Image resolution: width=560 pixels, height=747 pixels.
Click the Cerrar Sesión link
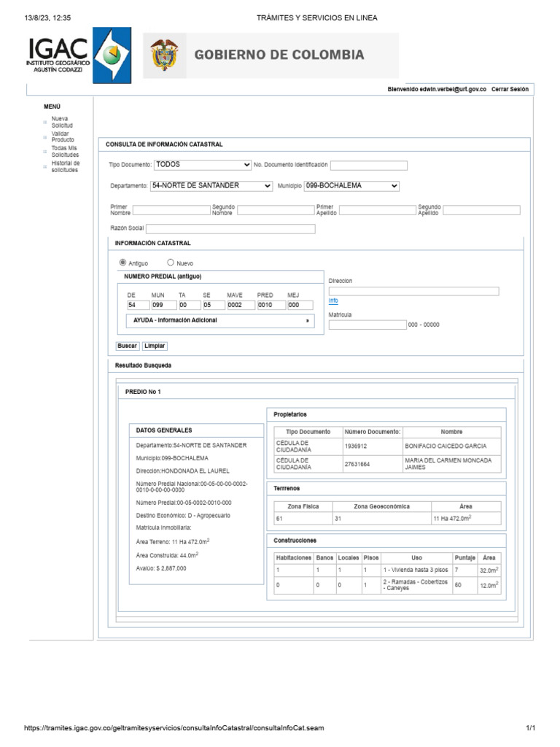click(x=510, y=89)
